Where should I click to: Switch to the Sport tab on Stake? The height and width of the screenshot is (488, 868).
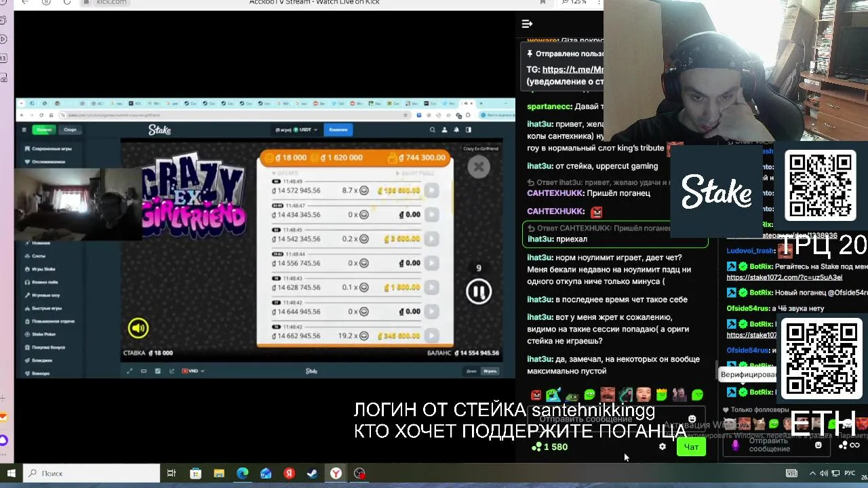70,129
